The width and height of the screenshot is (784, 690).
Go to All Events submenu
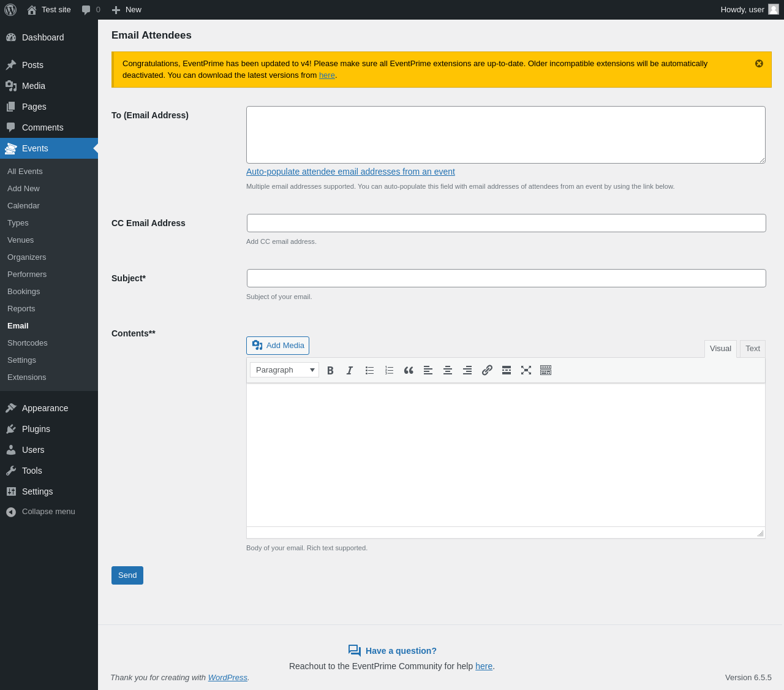click(49, 172)
